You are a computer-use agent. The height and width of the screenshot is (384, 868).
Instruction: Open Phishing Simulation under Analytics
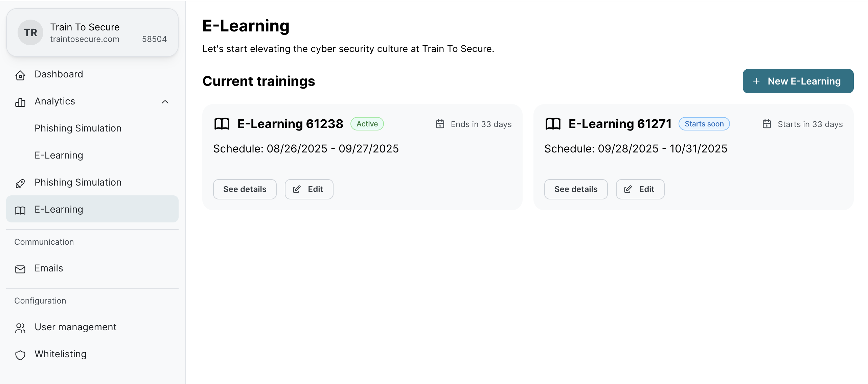tap(78, 128)
